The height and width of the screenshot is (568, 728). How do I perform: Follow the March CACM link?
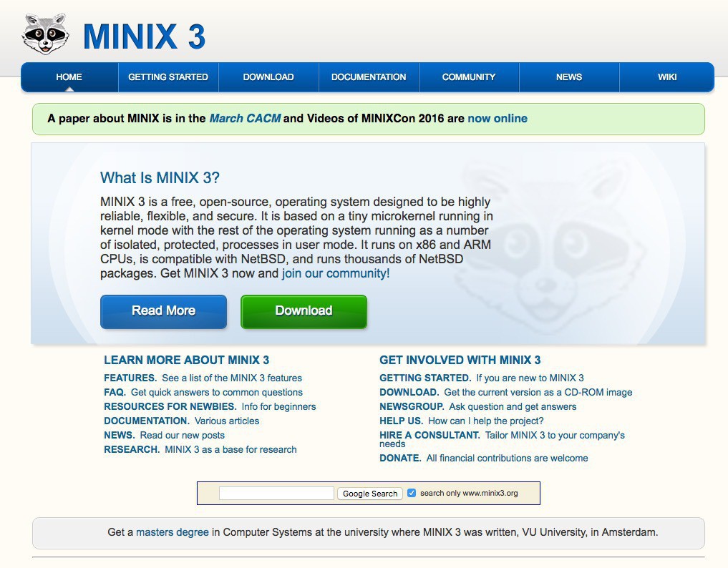point(245,118)
